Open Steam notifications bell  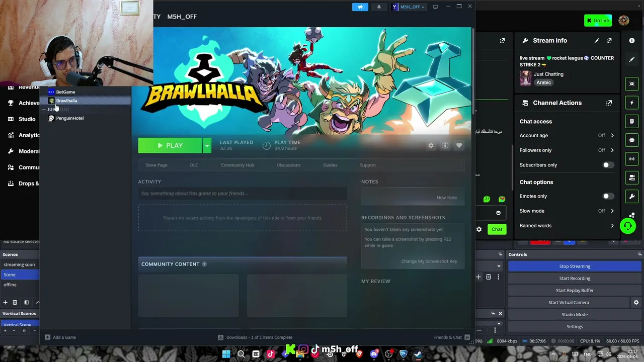pyautogui.click(x=379, y=7)
